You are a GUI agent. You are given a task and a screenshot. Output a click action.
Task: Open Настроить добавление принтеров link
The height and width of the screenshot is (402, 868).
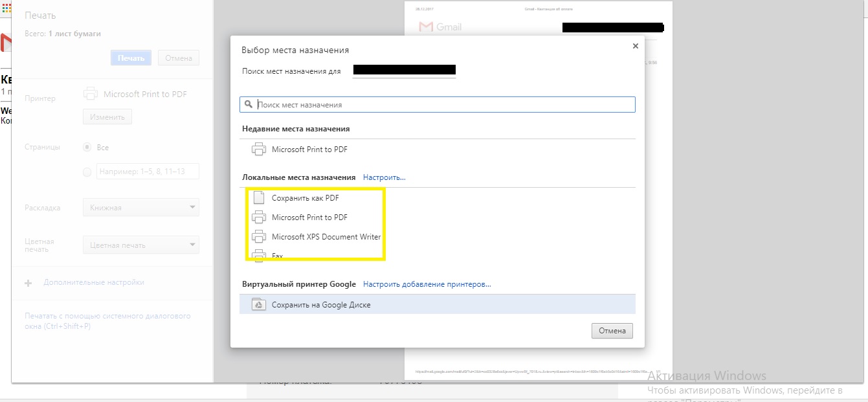pos(427,284)
